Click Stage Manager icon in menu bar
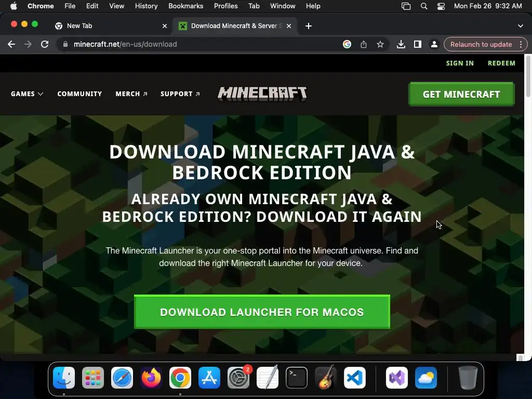Viewport: 532px width, 399px height. click(406, 6)
